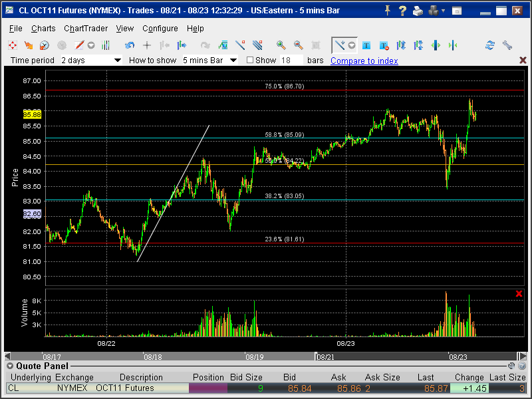
Task: Click the printer icon in title bar
Action: 418,11
